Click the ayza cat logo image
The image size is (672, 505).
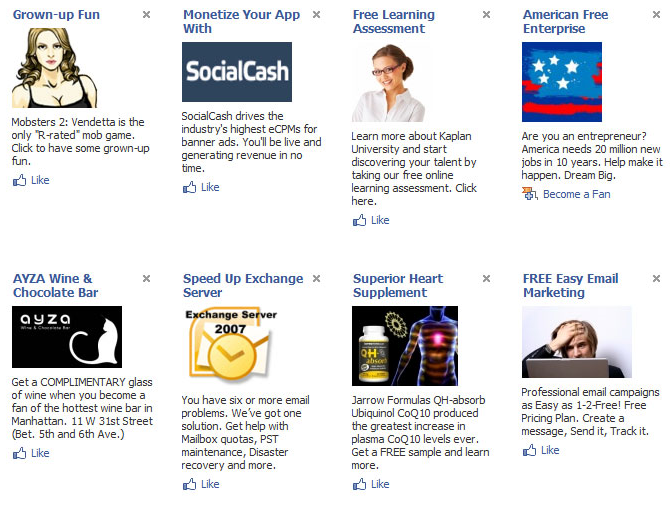click(x=67, y=337)
